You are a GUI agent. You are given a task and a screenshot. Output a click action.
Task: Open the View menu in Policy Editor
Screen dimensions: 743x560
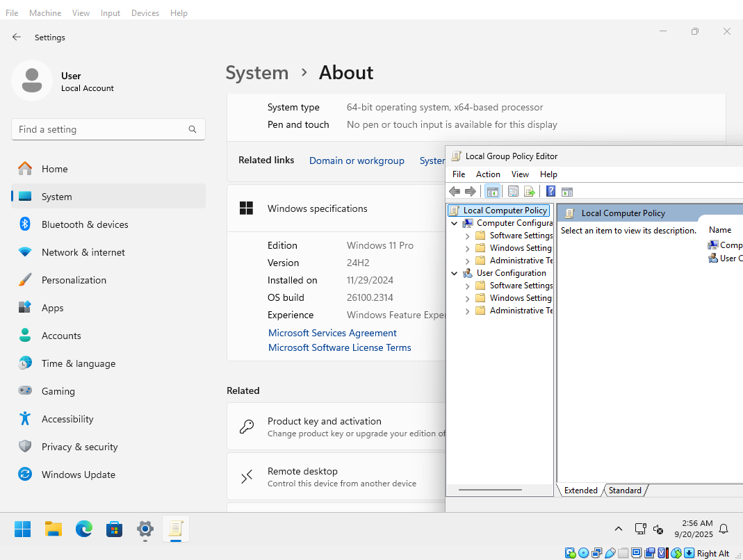click(x=520, y=174)
